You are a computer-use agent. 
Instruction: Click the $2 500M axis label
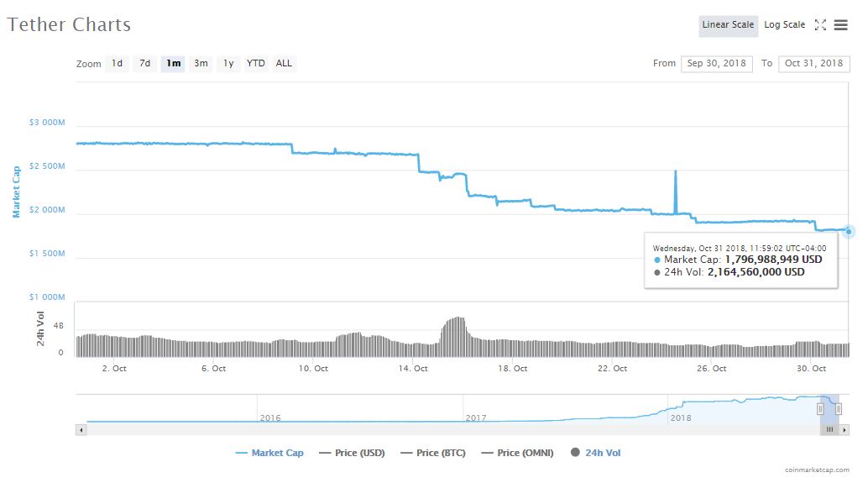[x=47, y=166]
